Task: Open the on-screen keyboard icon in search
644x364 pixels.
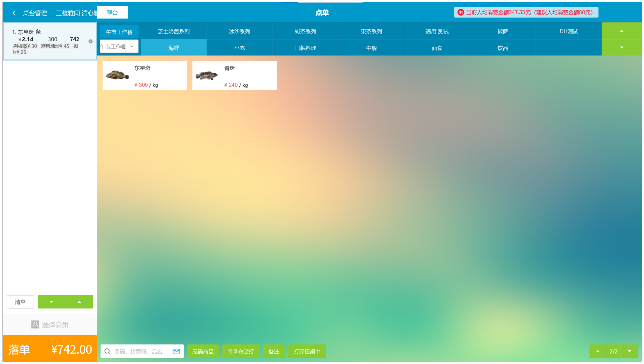Action: (x=176, y=351)
